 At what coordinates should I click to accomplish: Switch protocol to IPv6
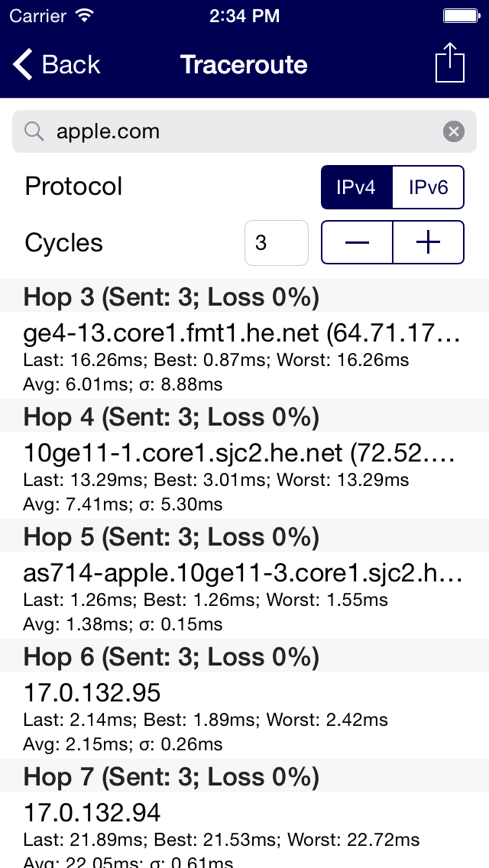[428, 187]
